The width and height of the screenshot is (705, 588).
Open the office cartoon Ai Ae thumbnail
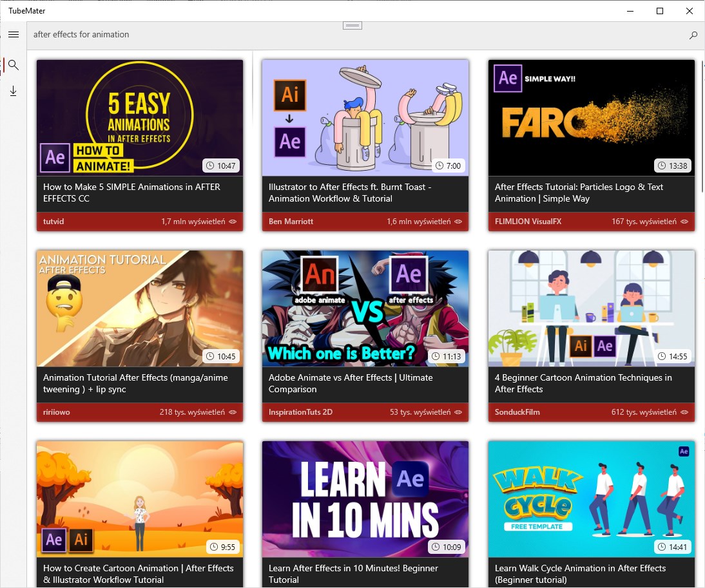point(591,308)
